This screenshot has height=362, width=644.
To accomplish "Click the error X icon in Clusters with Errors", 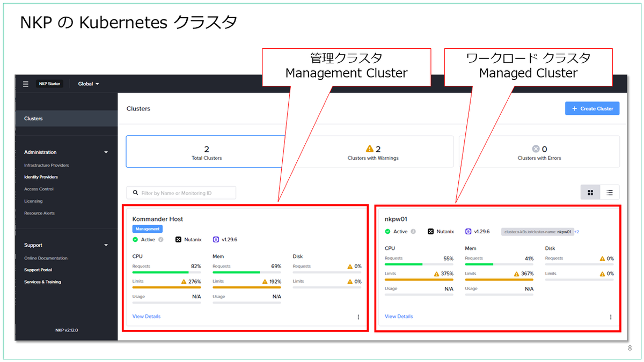I will [535, 149].
